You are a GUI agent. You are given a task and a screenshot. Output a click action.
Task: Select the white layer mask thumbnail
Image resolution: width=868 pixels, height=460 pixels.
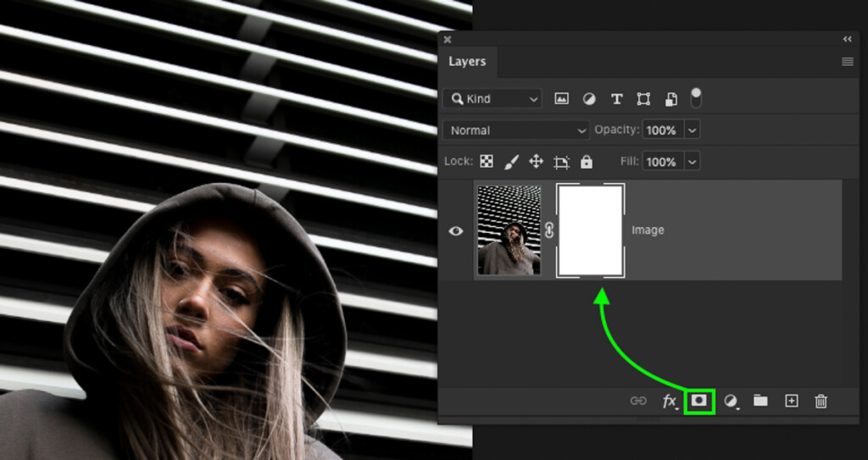pyautogui.click(x=591, y=230)
